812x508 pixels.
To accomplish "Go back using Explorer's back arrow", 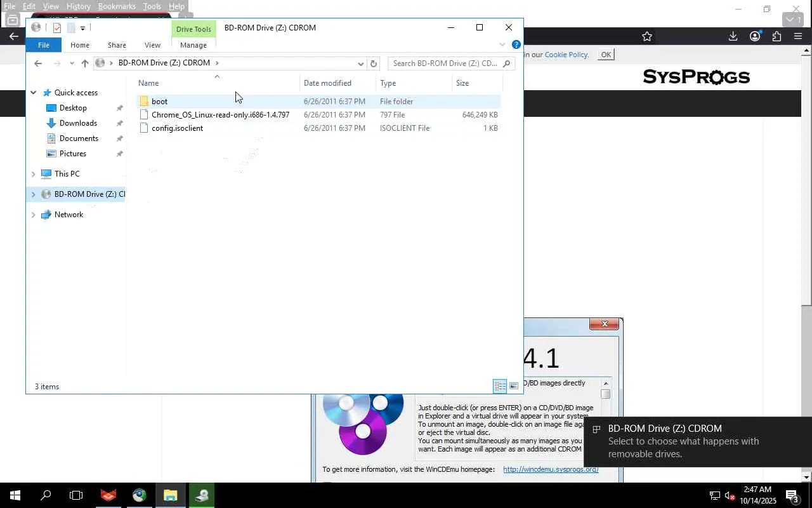I will point(38,63).
